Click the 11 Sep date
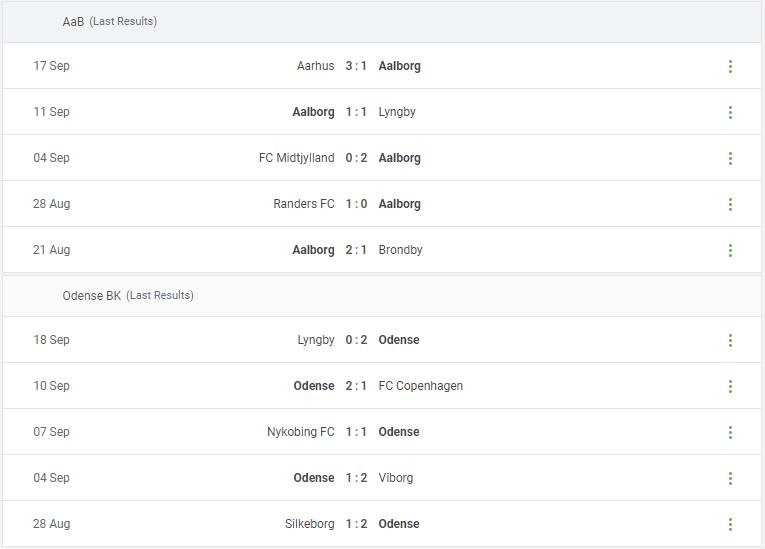 (51, 112)
